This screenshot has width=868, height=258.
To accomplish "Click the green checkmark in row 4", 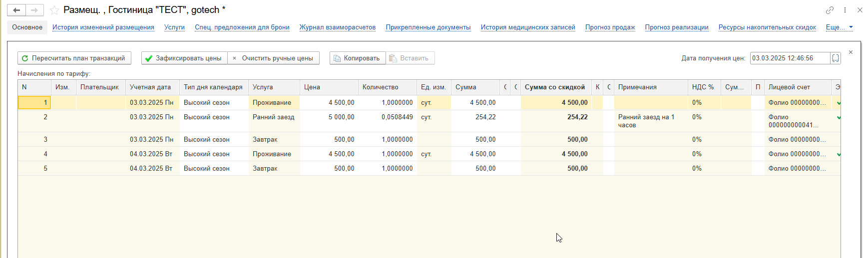I will click(x=839, y=155).
